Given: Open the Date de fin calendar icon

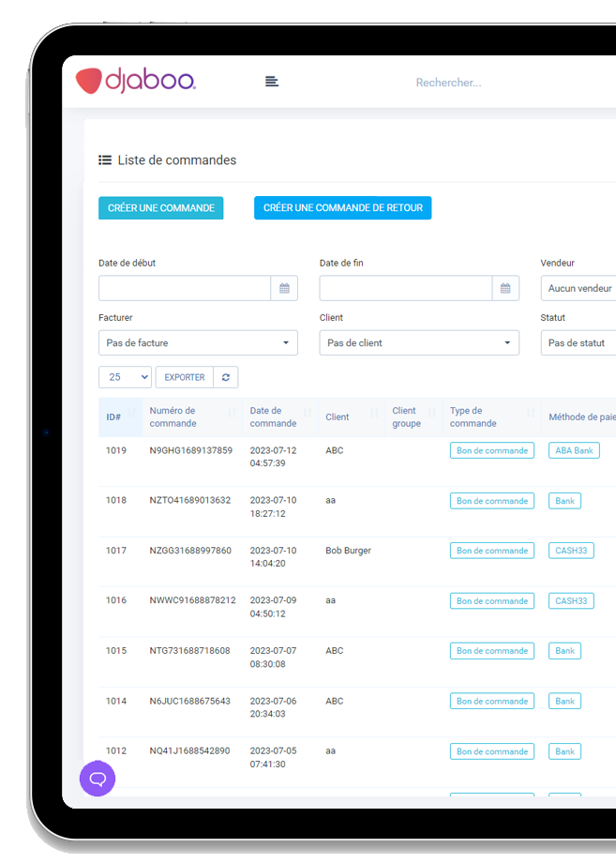Looking at the screenshot, I should coord(505,288).
